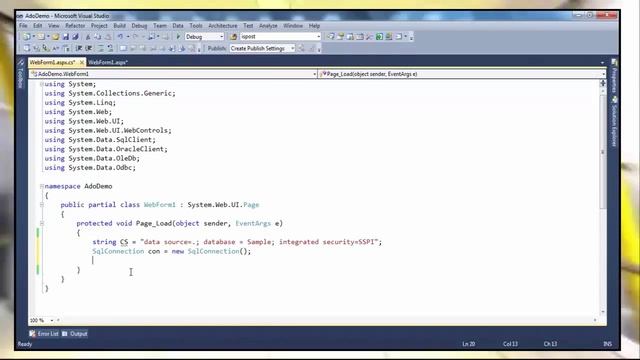Screen dimensions: 640x360
Task: Click the Paste icon in the toolbar
Action: click(108, 37)
